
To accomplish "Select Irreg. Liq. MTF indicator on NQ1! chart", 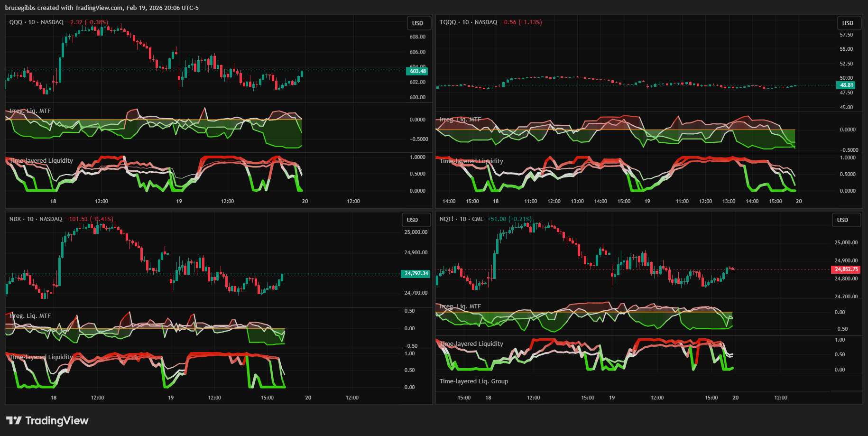I will coord(460,306).
